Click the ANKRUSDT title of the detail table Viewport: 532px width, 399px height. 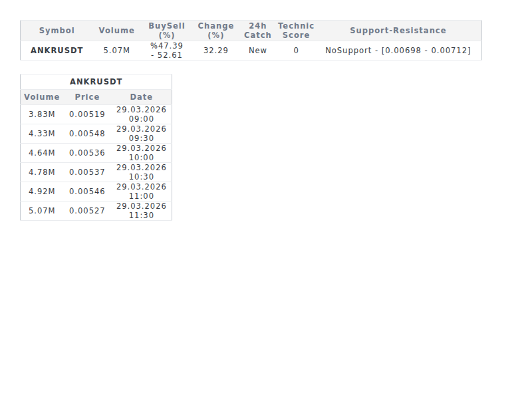click(x=96, y=82)
